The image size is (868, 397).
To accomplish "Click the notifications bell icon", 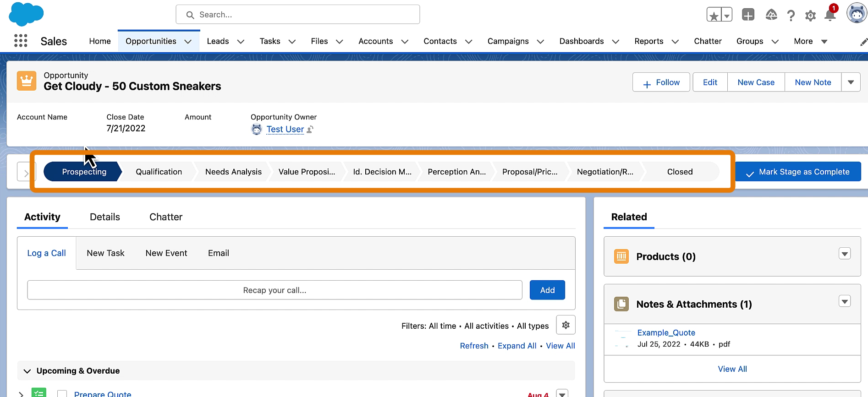I will click(x=830, y=16).
